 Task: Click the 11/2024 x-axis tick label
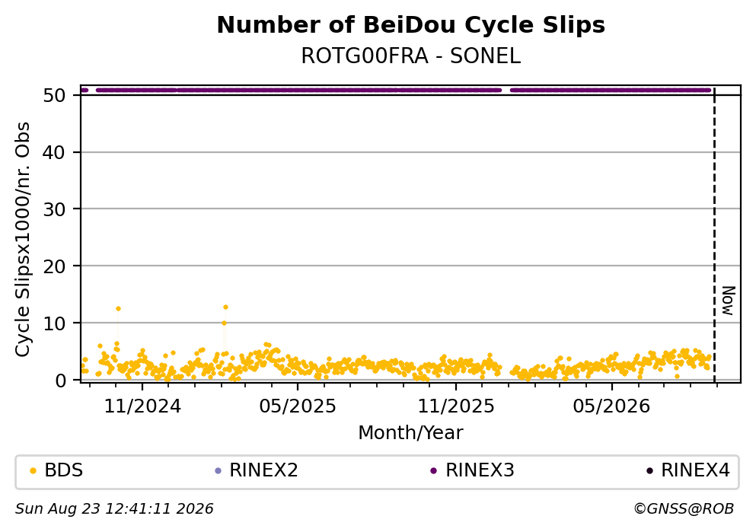tap(142, 406)
